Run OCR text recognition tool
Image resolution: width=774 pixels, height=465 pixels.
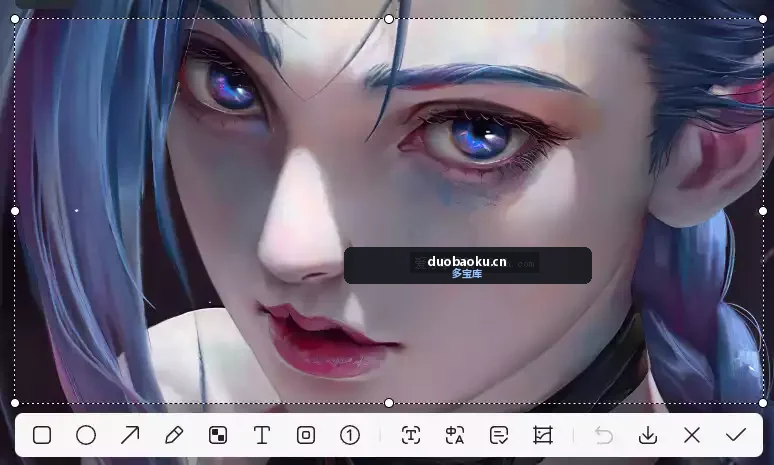pos(411,435)
